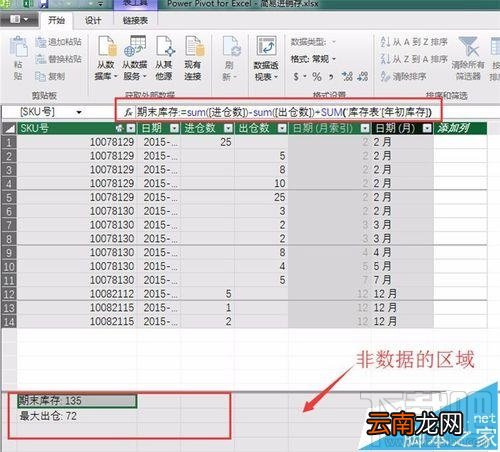
Task: Open the SKU号 column filter dropdown
Action: point(131,128)
